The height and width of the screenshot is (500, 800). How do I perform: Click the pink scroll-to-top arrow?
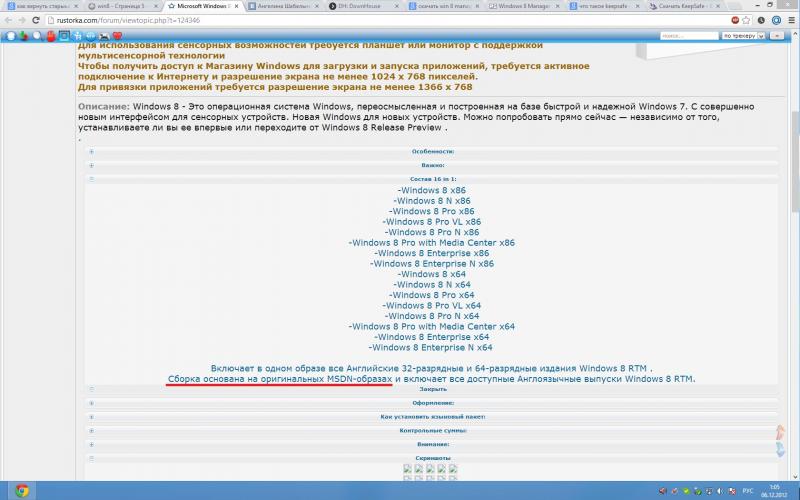click(780, 433)
